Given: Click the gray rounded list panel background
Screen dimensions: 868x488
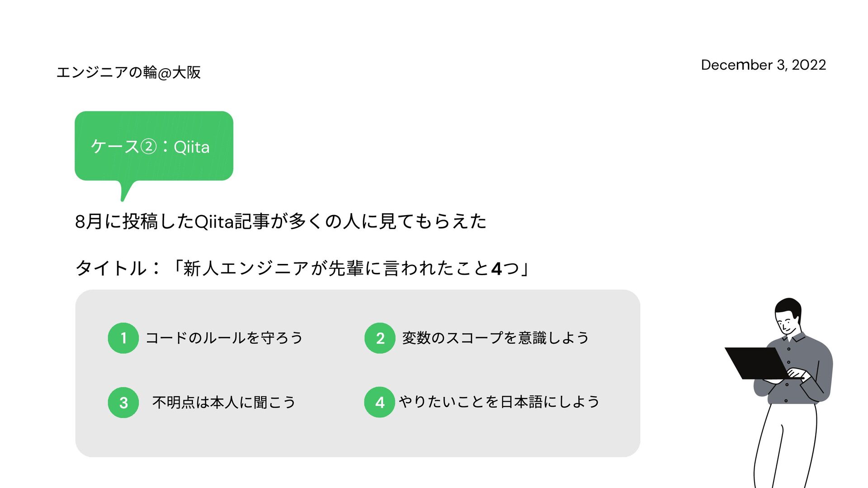Looking at the screenshot, I should tap(358, 373).
